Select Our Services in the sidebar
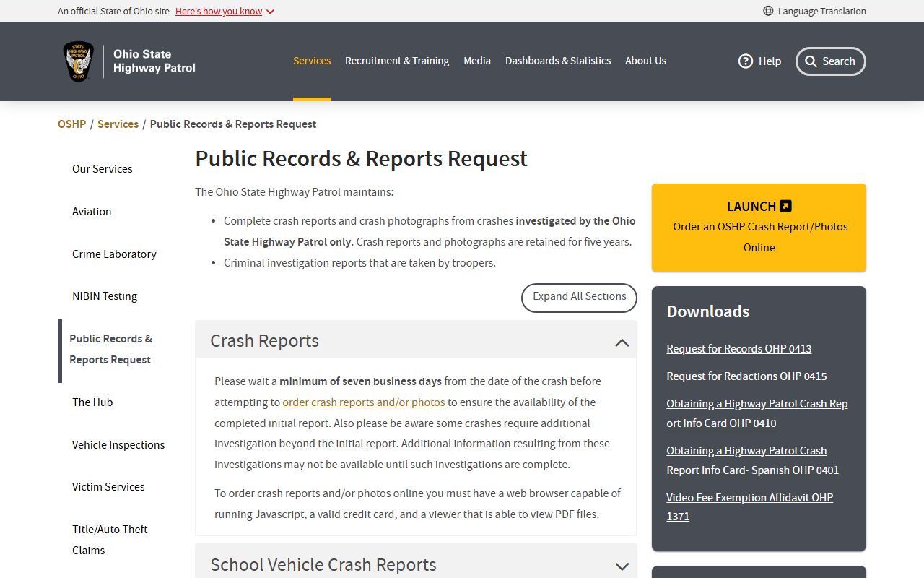The width and height of the screenshot is (924, 578). point(103,169)
